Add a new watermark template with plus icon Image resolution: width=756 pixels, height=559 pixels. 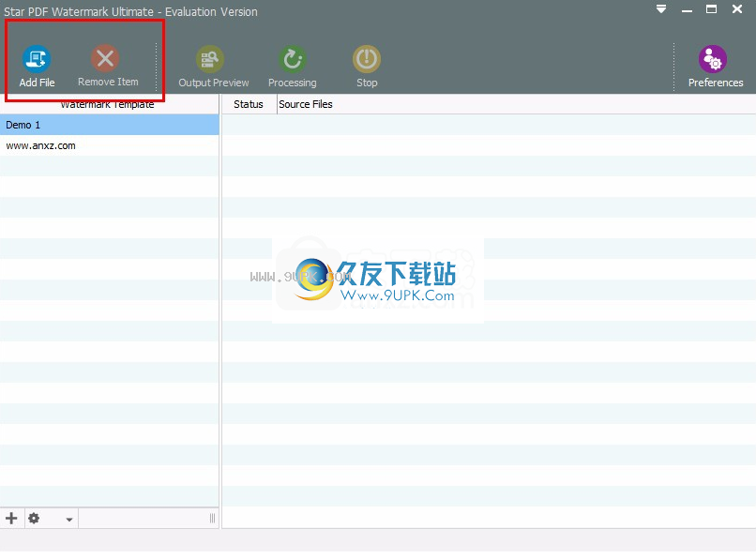coord(11,519)
